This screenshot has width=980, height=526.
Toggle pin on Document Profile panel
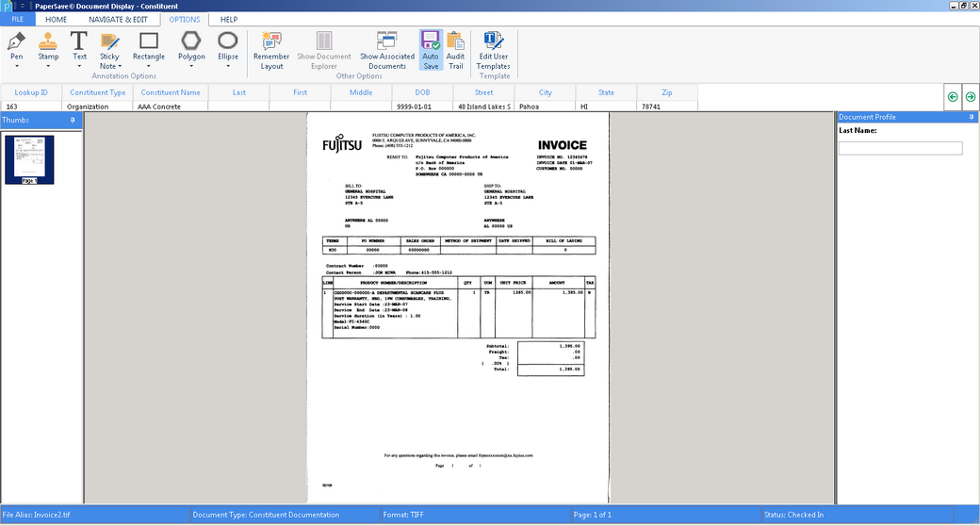[x=972, y=117]
